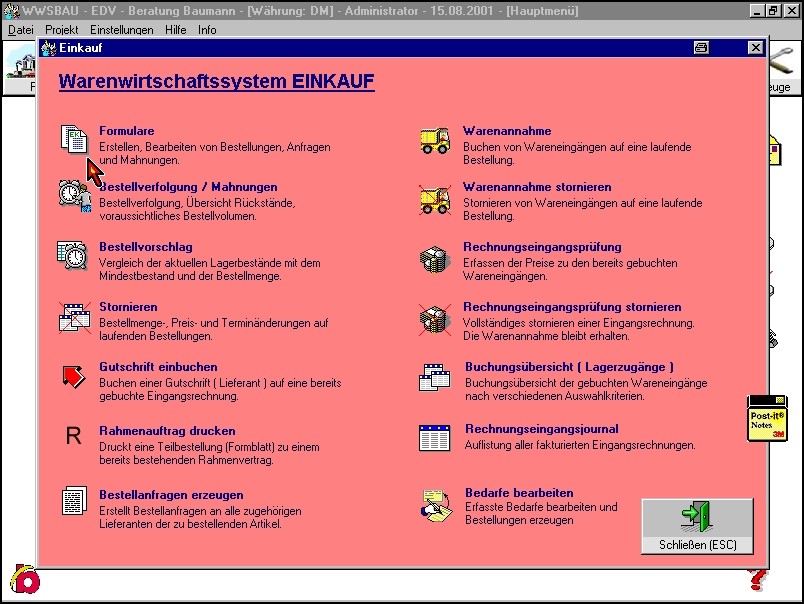Open the Einstellungen menu
Viewport: 804px width, 604px height.
pos(122,30)
